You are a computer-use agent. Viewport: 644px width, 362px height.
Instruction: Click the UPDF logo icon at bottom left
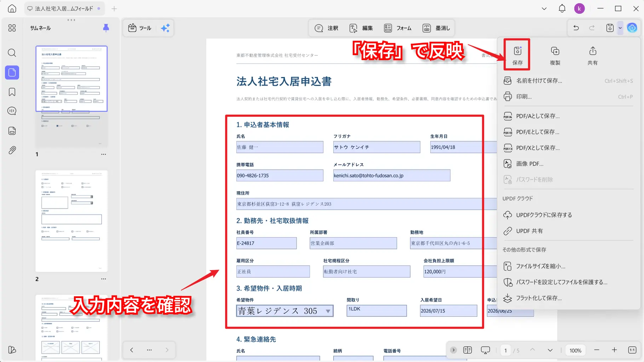pyautogui.click(x=12, y=350)
